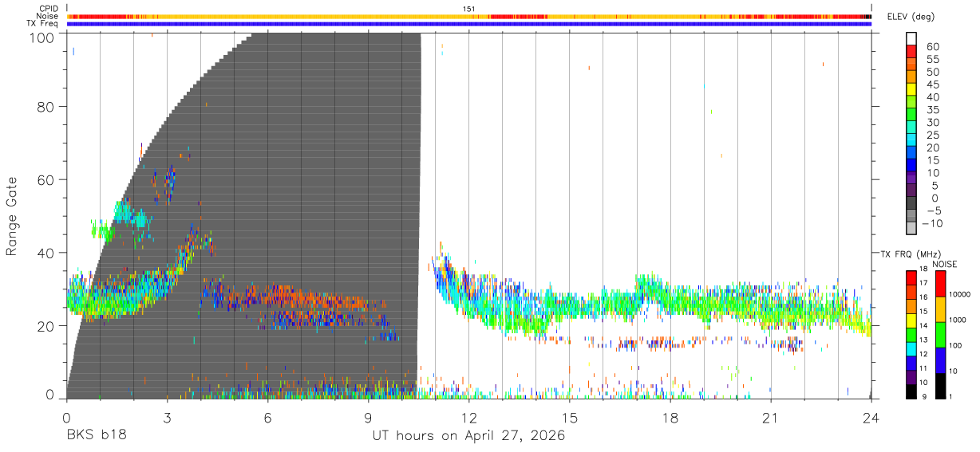980x452 pixels.
Task: Click ELEV colorbar label 55
Action: [x=933, y=59]
